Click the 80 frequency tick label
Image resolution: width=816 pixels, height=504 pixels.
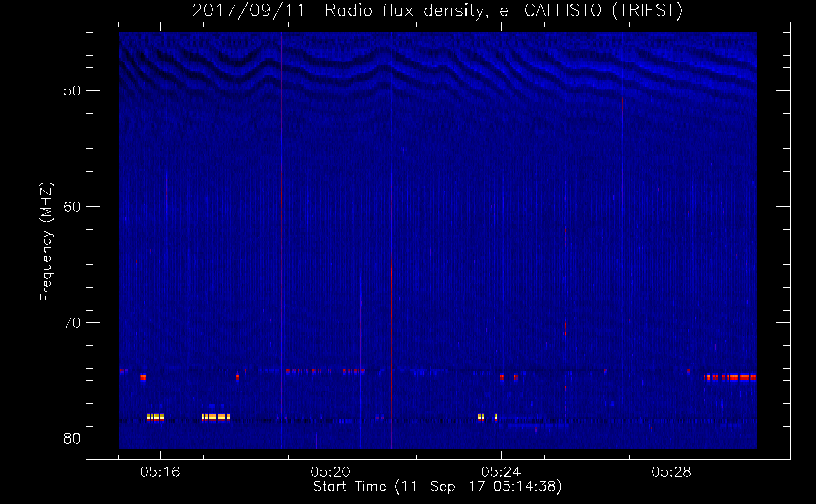click(72, 438)
